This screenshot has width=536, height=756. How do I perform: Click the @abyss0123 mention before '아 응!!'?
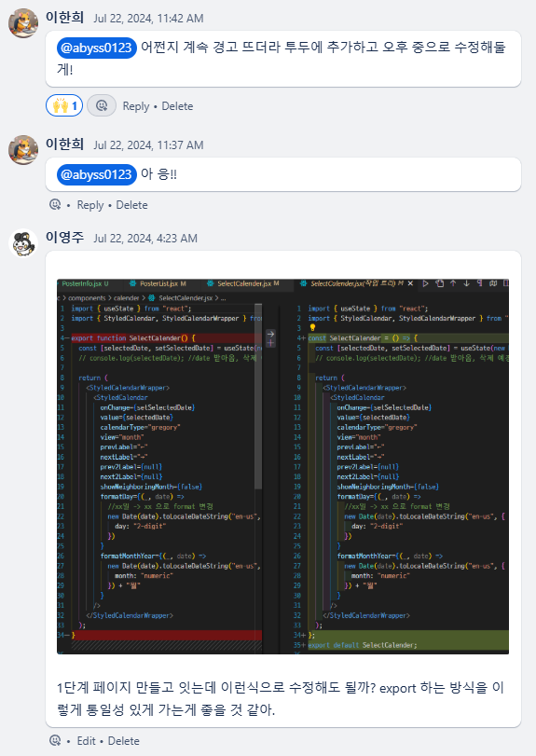[97, 174]
